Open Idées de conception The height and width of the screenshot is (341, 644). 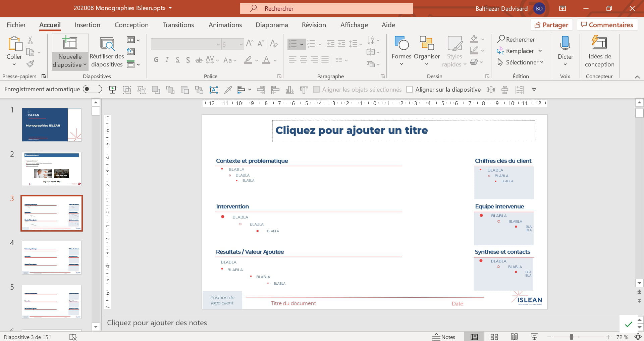tap(599, 52)
